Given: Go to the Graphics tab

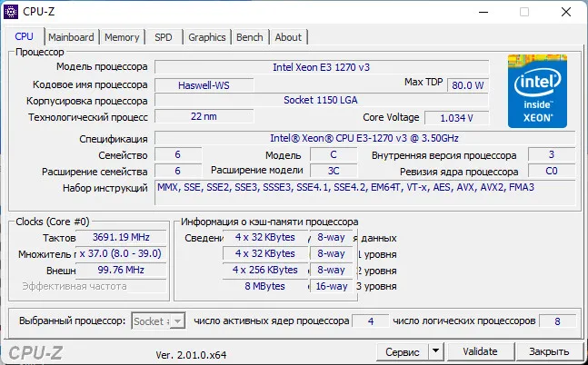Looking at the screenshot, I should [x=206, y=37].
